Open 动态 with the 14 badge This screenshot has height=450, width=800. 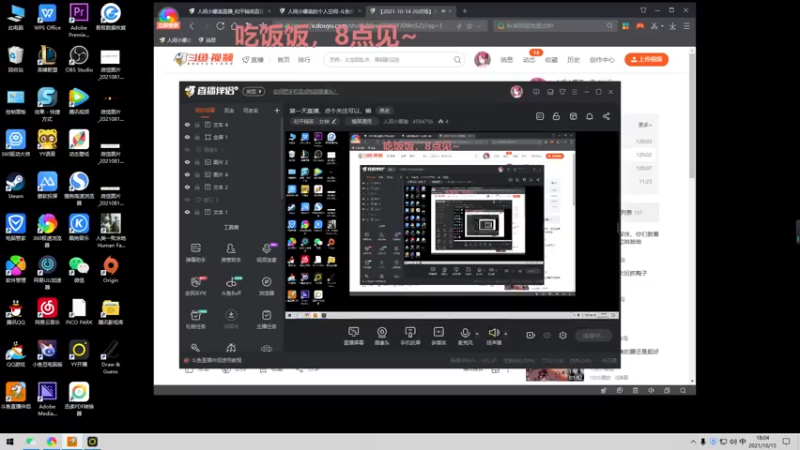point(529,60)
